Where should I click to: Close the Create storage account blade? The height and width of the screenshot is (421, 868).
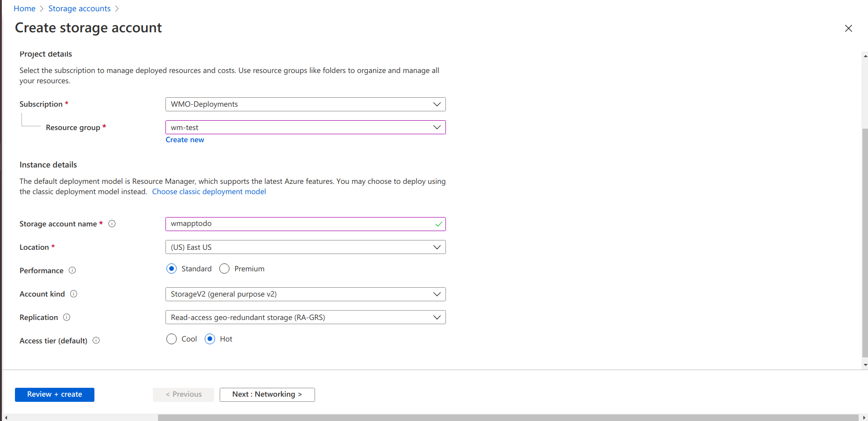click(848, 29)
